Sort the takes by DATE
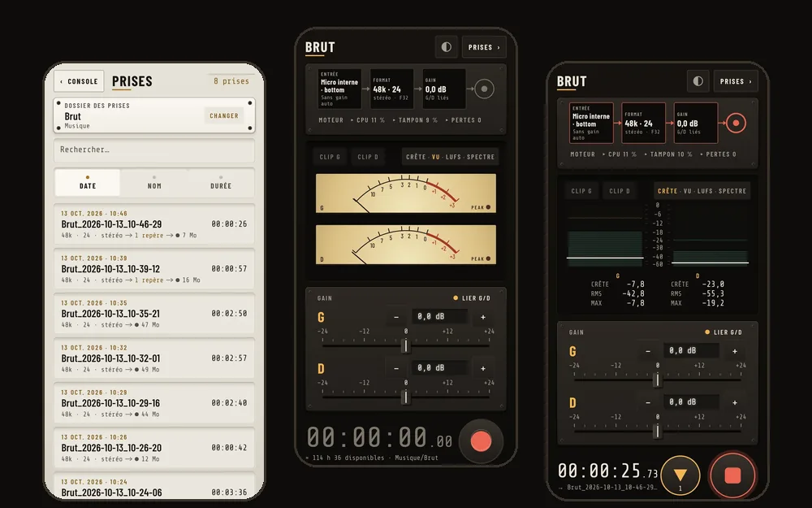Screen dimensions: 812x508 (88, 182)
